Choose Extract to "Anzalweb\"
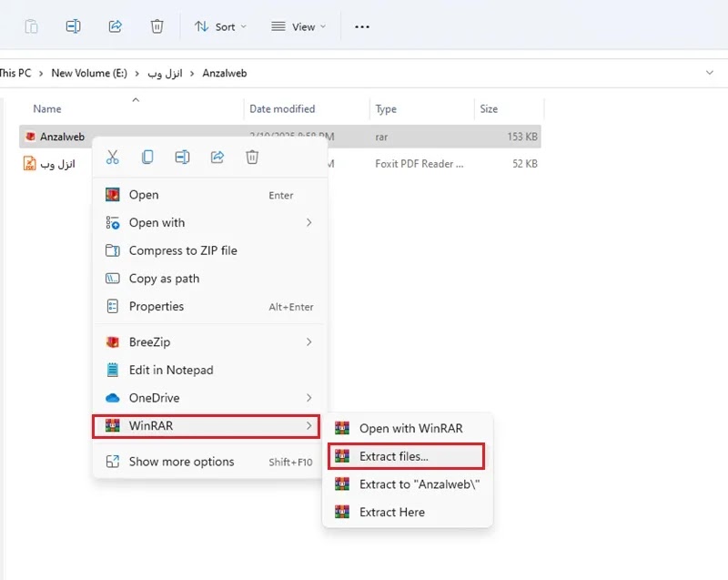 pos(408,484)
